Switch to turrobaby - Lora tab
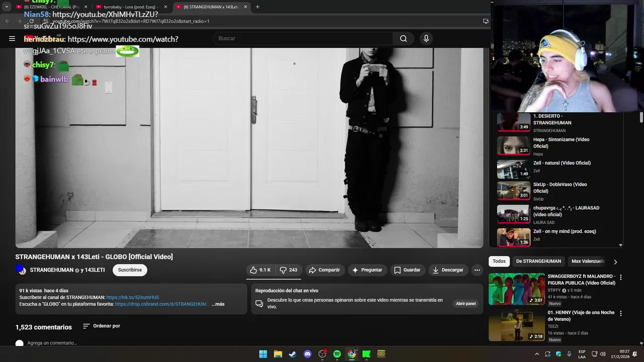 [131, 7]
